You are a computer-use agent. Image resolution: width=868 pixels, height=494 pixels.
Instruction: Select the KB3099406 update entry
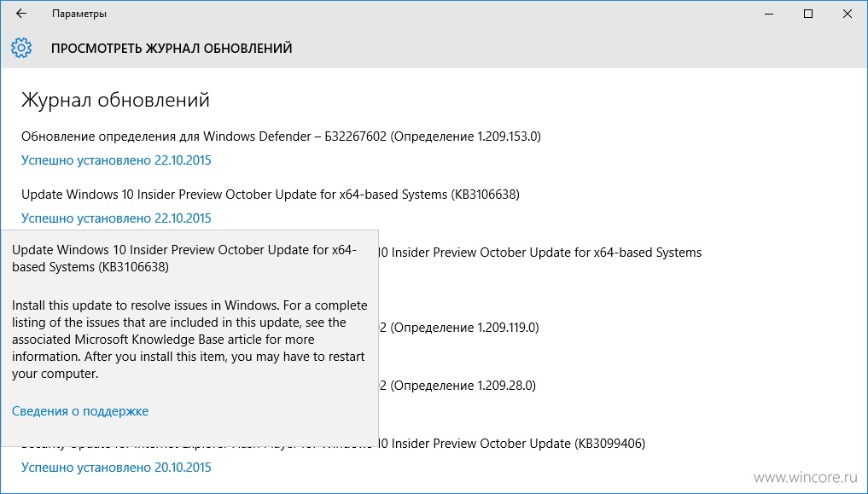[512, 444]
